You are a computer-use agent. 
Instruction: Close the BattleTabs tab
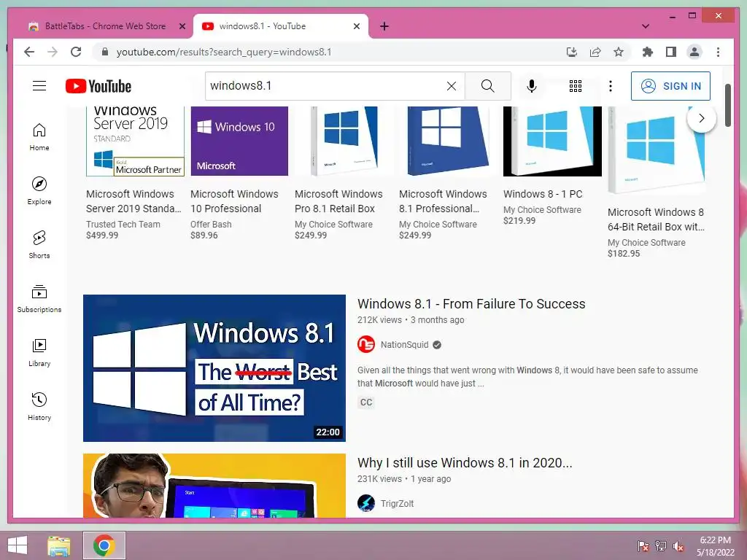point(182,26)
